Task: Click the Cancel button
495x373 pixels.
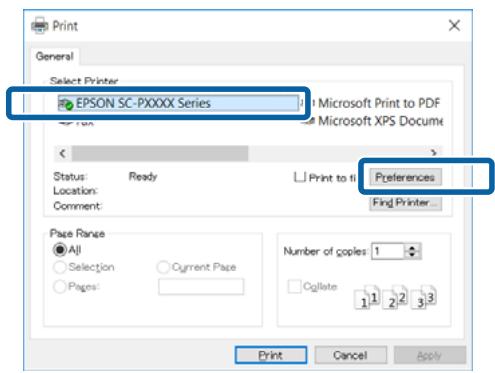Action: [350, 355]
